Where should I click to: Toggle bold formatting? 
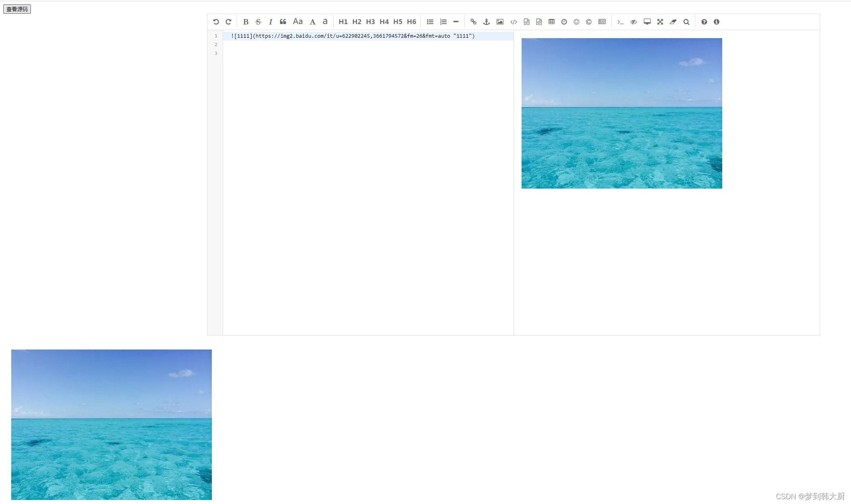(246, 22)
